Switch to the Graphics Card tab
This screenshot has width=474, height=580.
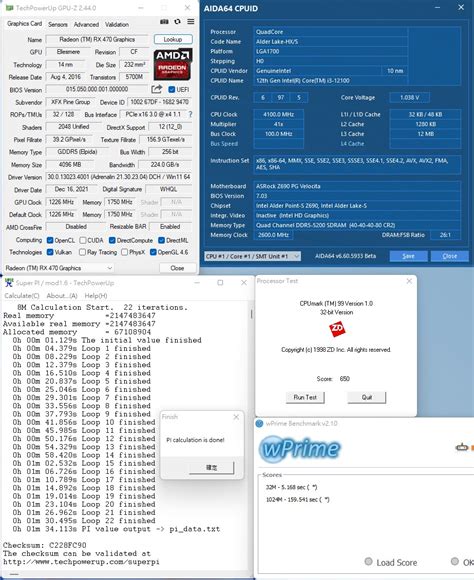pos(24,24)
